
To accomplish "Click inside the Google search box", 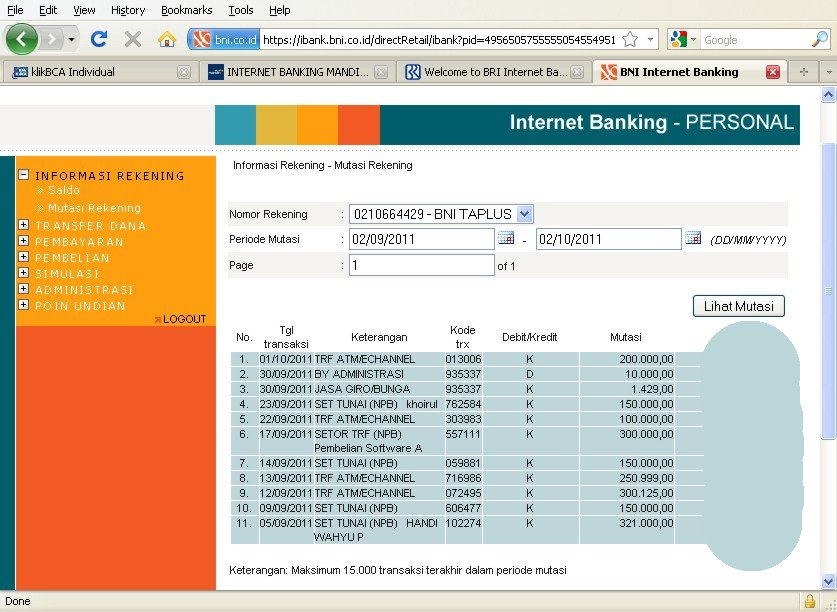I will (x=755, y=40).
